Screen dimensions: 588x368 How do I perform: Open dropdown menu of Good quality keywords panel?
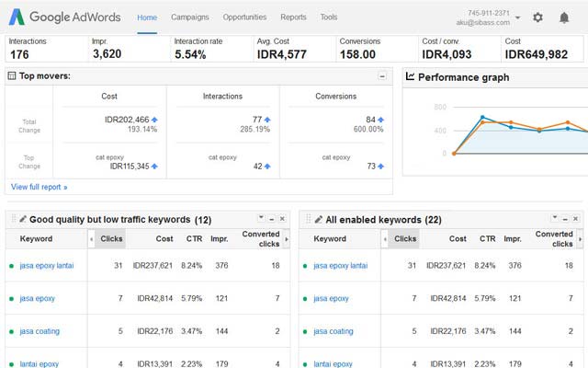pos(261,219)
